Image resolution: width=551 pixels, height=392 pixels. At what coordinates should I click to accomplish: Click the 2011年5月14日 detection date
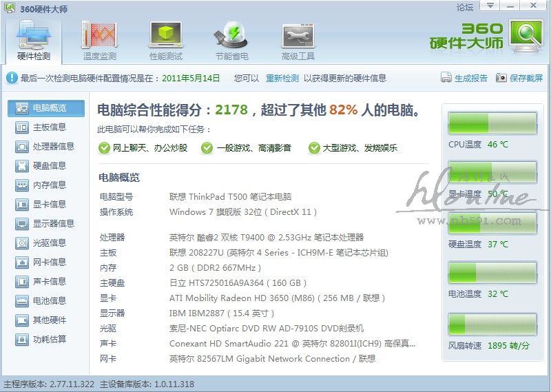pyautogui.click(x=191, y=78)
